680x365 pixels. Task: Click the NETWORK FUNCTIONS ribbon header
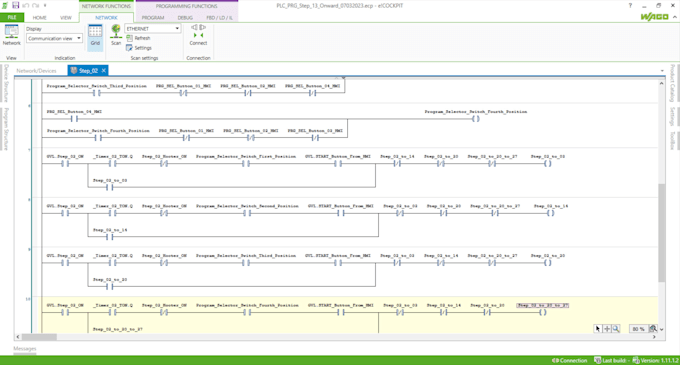(106, 6)
